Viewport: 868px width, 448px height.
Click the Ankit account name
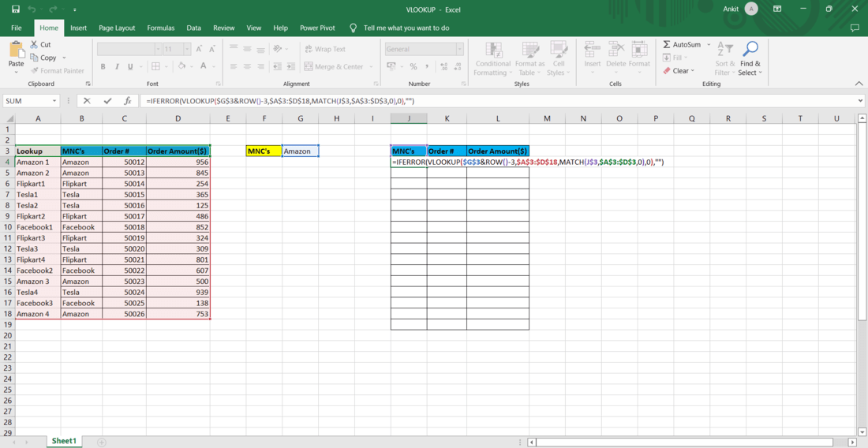tap(731, 9)
